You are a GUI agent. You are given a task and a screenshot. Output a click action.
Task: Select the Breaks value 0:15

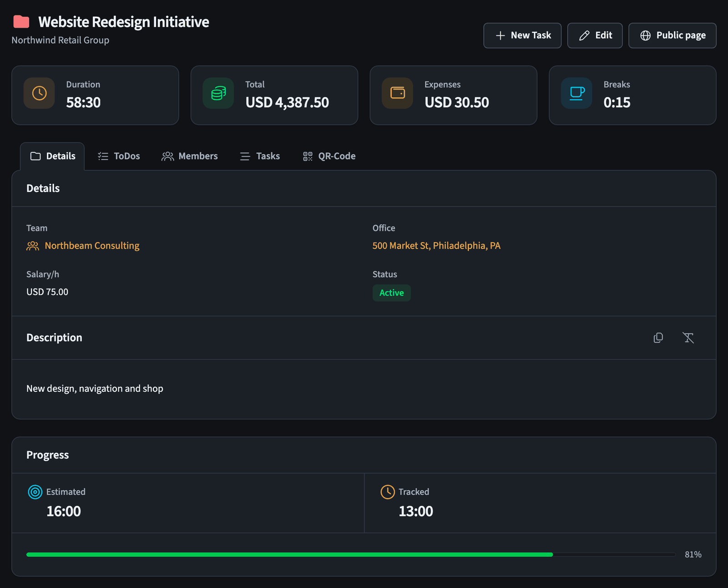click(x=617, y=102)
